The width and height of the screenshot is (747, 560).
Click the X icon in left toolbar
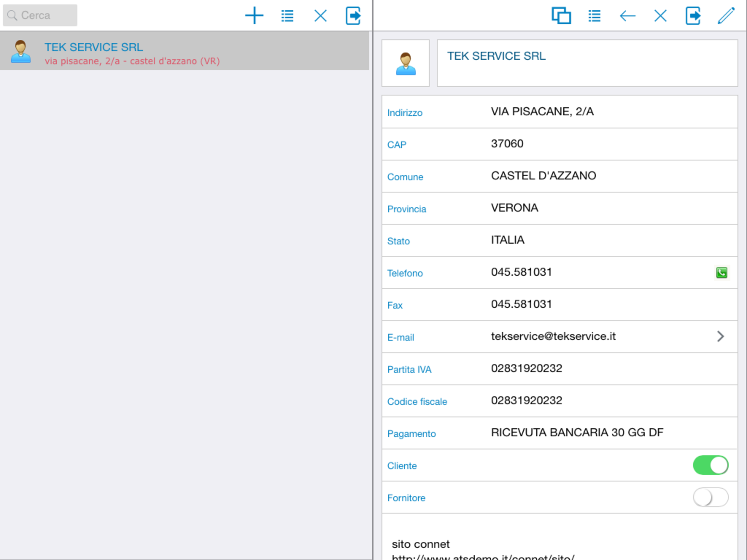320,16
